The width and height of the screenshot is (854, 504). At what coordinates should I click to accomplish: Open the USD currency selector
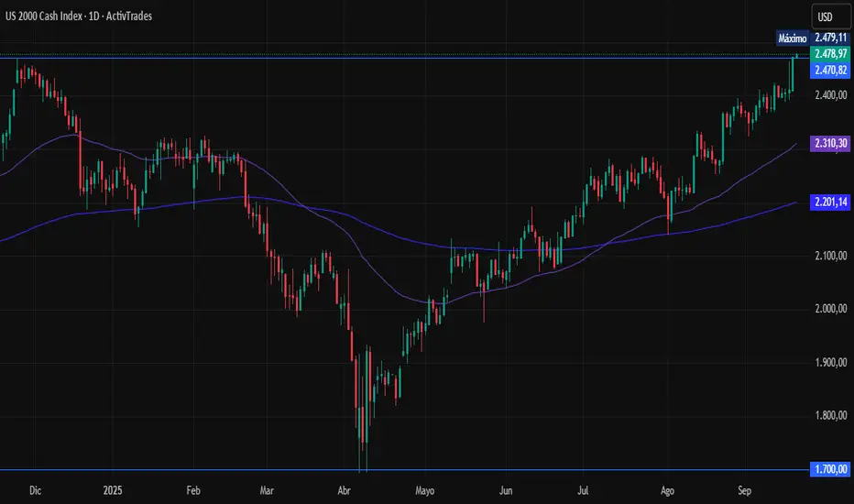coord(829,16)
